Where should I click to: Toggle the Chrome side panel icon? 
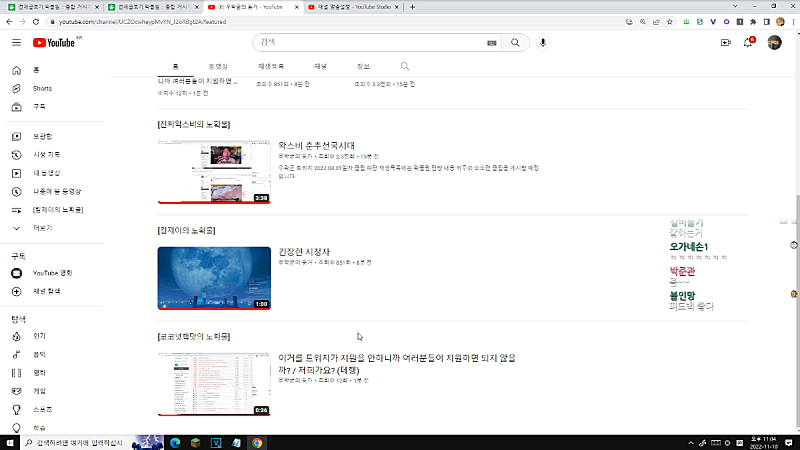click(766, 22)
